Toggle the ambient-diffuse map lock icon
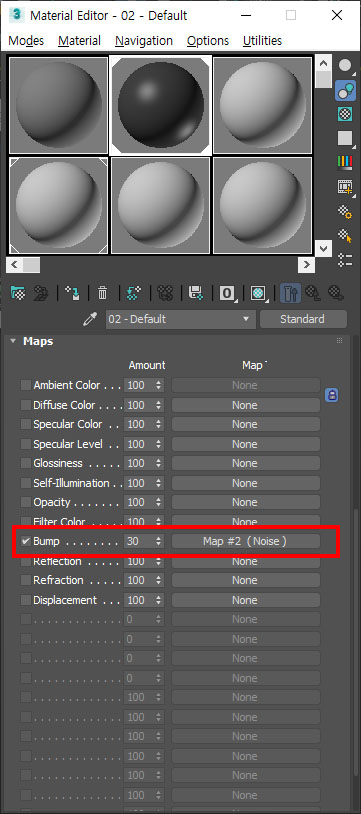 332,396
